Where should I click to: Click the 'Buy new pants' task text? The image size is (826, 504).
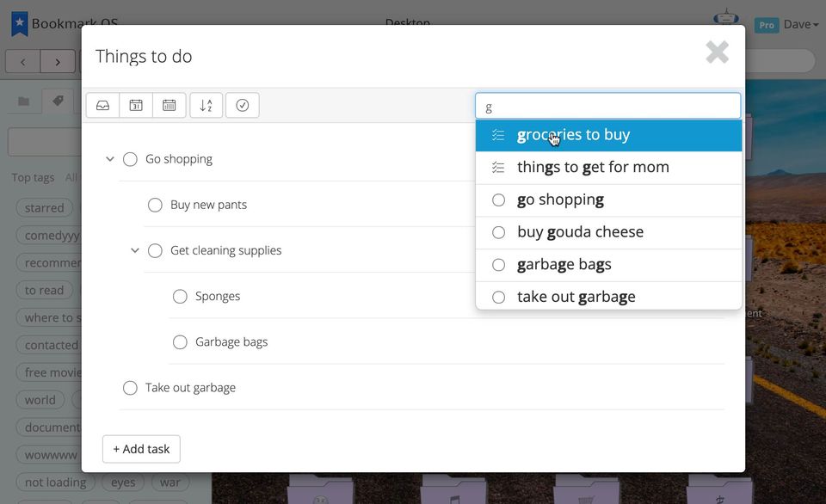208,205
